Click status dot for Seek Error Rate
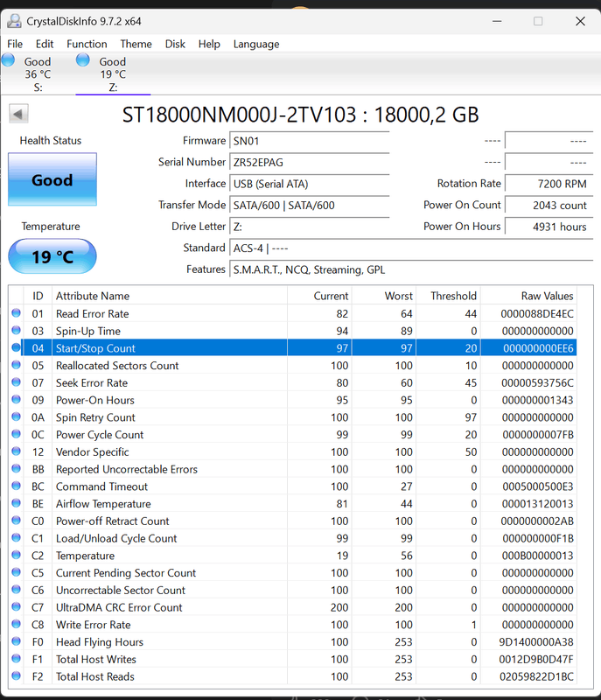 click(x=16, y=382)
